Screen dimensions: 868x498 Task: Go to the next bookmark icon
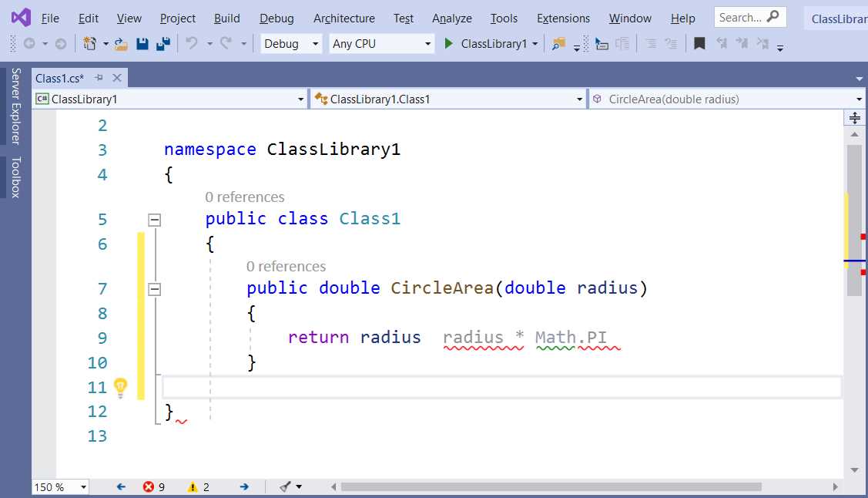tap(742, 43)
